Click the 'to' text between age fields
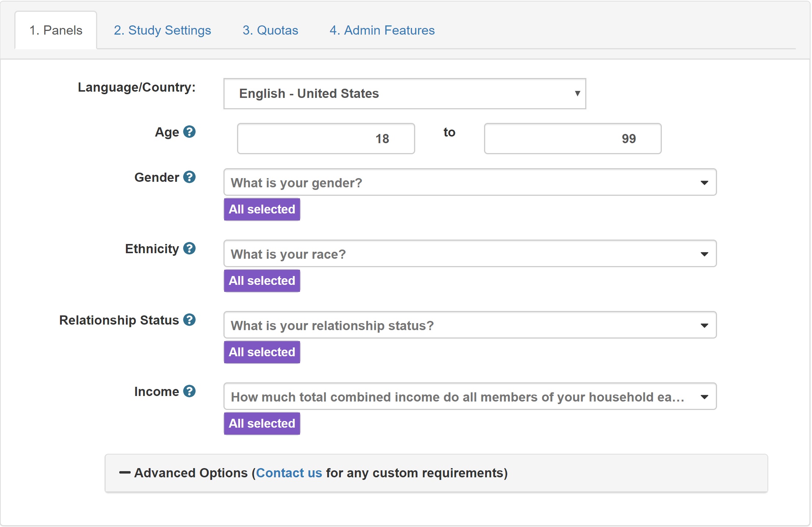The height and width of the screenshot is (527, 812). click(x=449, y=132)
